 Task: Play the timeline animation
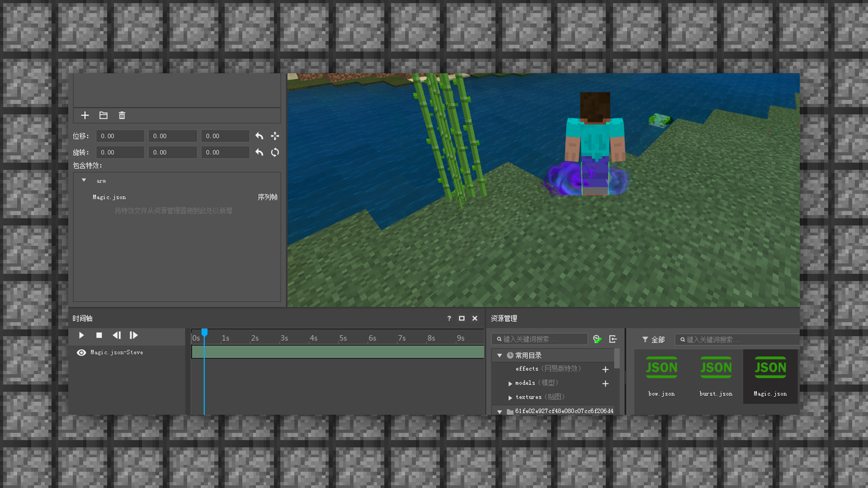[81, 335]
